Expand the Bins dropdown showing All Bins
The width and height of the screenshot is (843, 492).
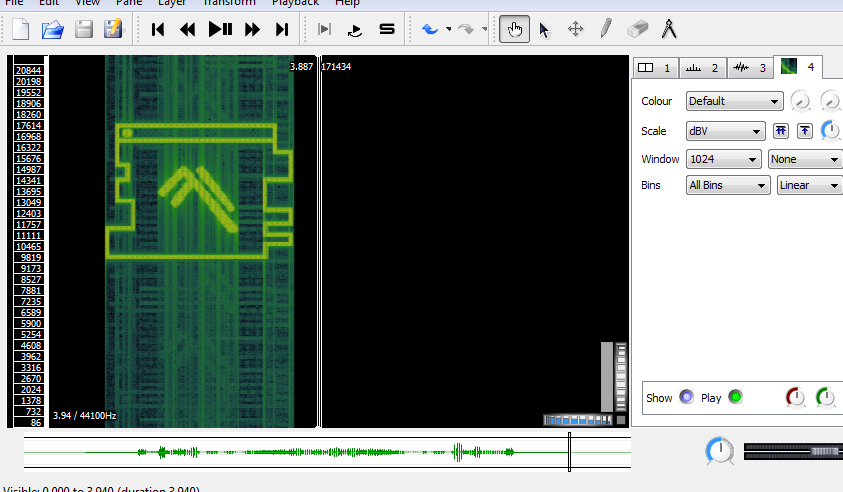728,185
